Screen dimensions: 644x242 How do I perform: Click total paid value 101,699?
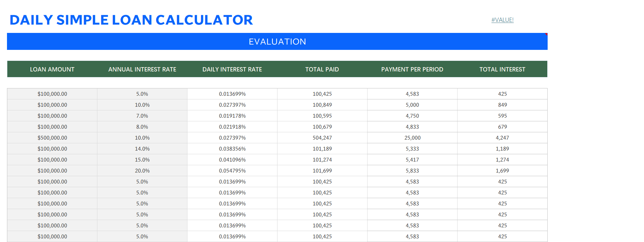point(322,171)
